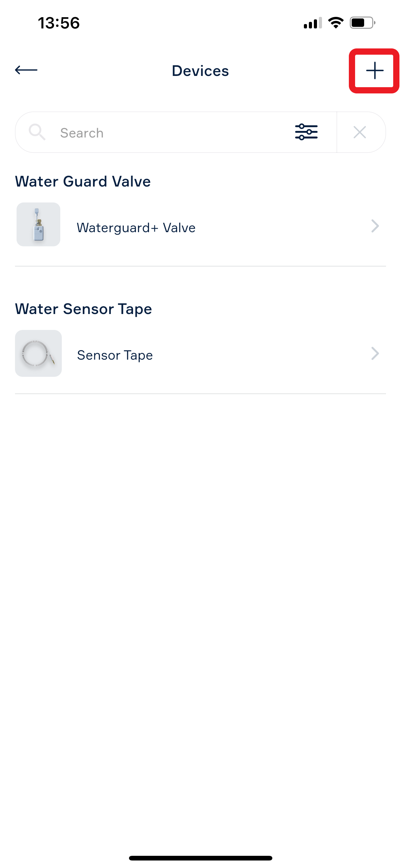Open the filter sliders icon

[306, 132]
